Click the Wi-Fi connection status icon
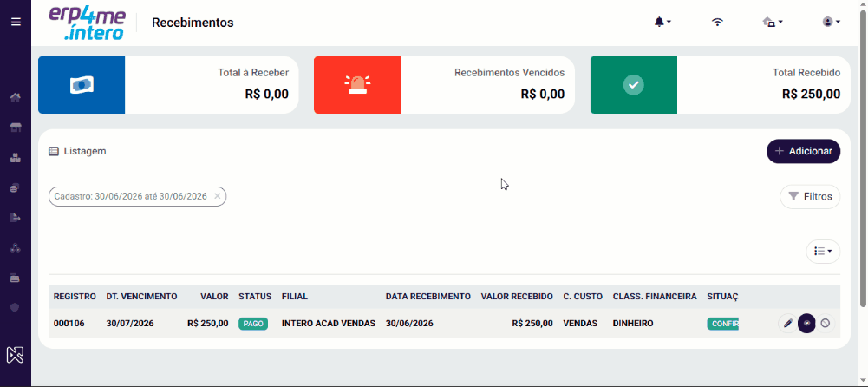 point(717,23)
